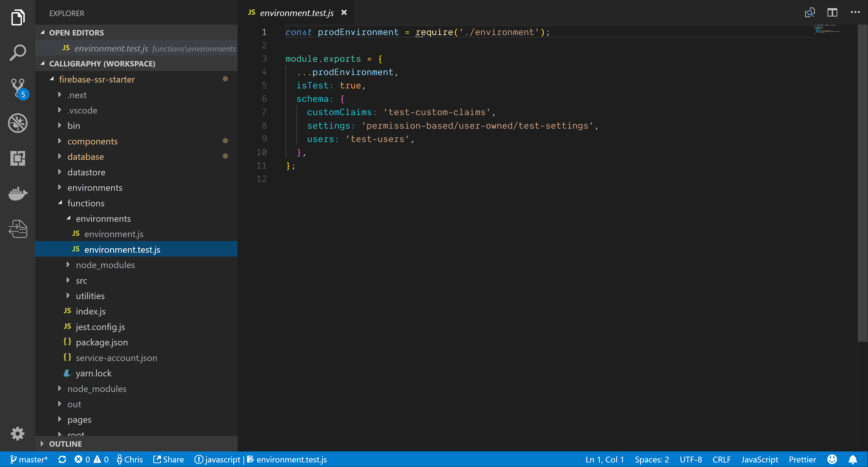The image size is (868, 467).
Task: Expand the datastore folder
Action: [x=136, y=172]
